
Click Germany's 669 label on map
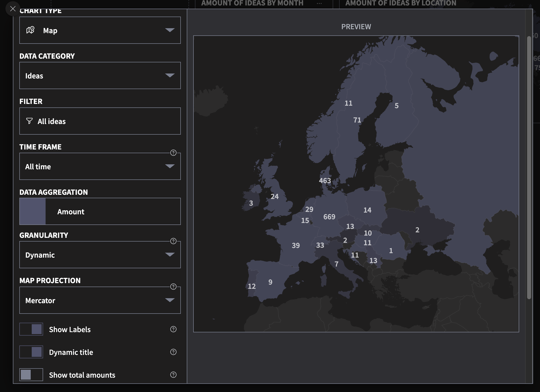point(329,217)
